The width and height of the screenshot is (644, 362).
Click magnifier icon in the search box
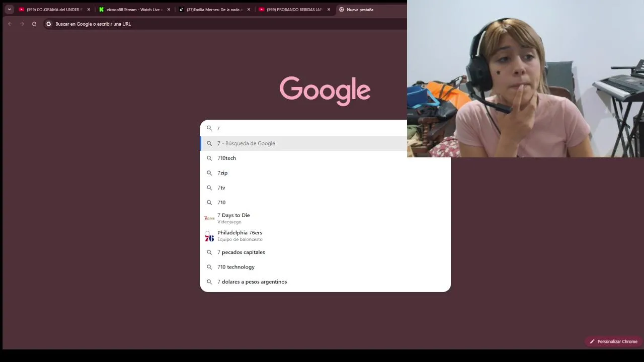[x=209, y=128]
